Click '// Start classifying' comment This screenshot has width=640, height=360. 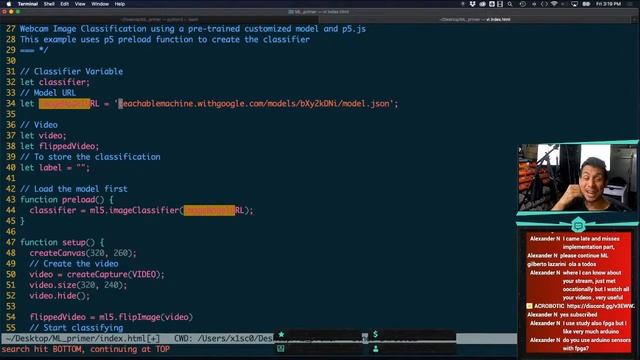76,328
